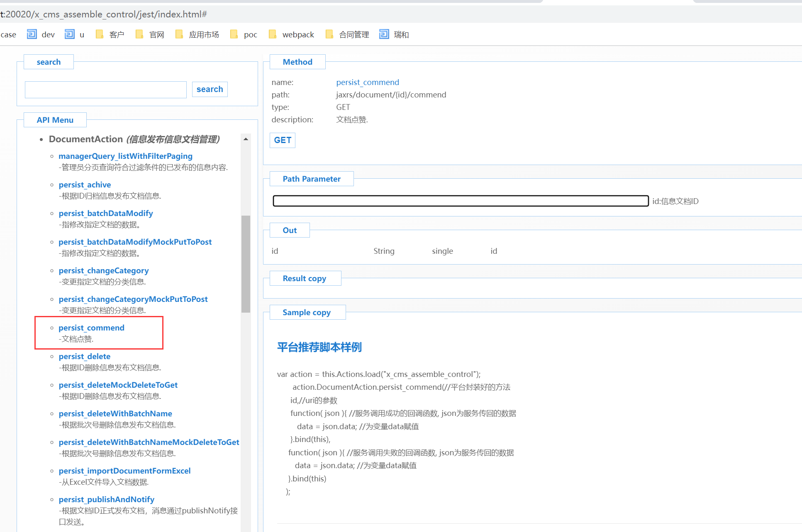Open managerQuery_listWithFilterPaging method
The height and width of the screenshot is (532, 802).
125,156
